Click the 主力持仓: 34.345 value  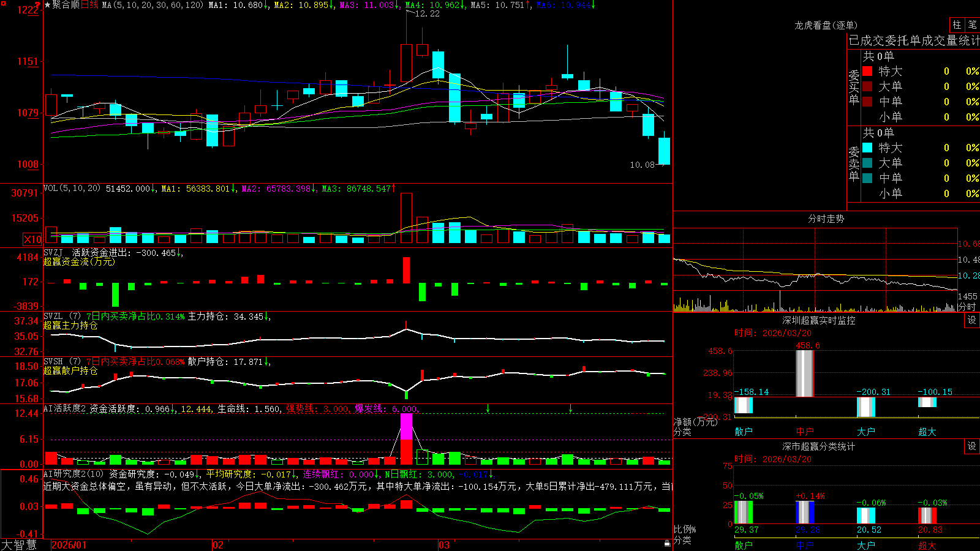click(225, 317)
